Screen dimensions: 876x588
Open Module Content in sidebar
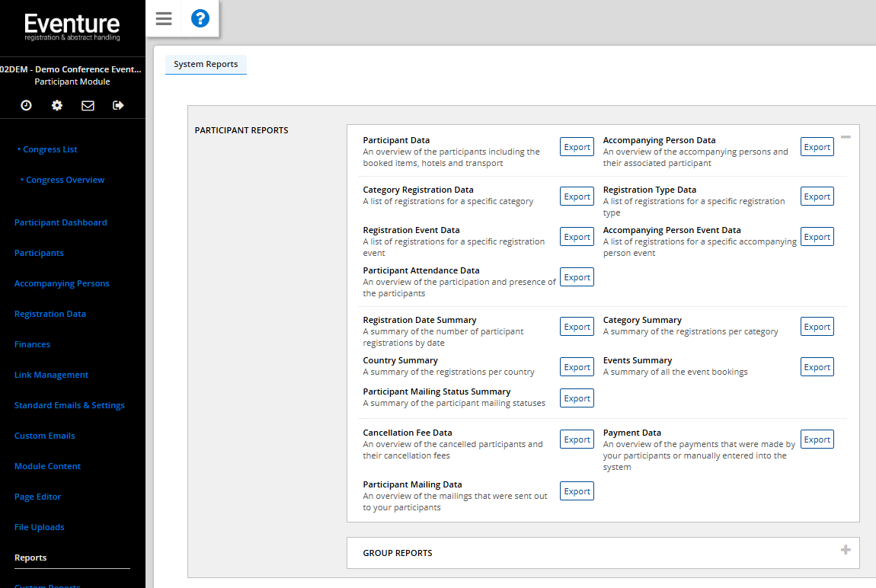(x=47, y=466)
